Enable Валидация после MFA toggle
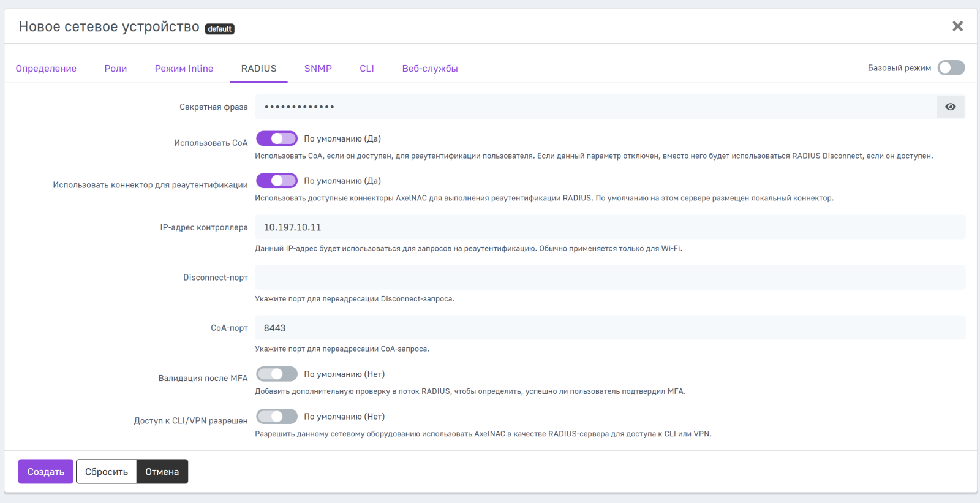This screenshot has width=980, height=503. [x=277, y=374]
